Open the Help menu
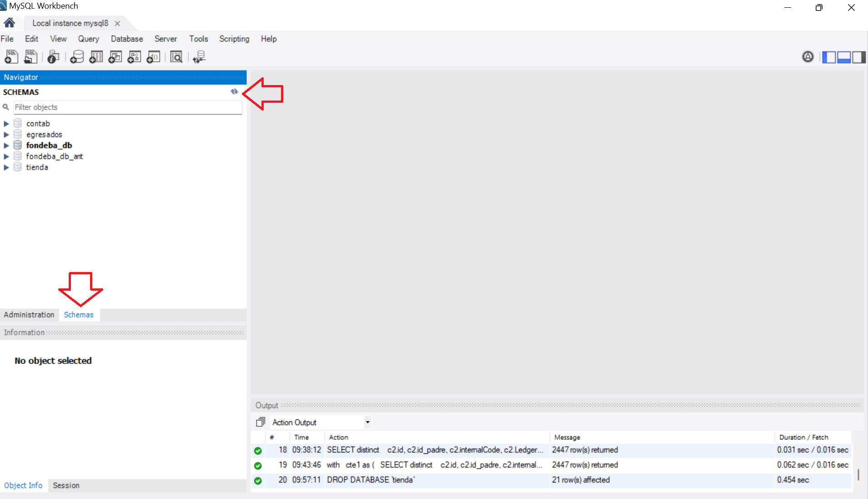Image resolution: width=868 pixels, height=499 pixels. coord(269,39)
